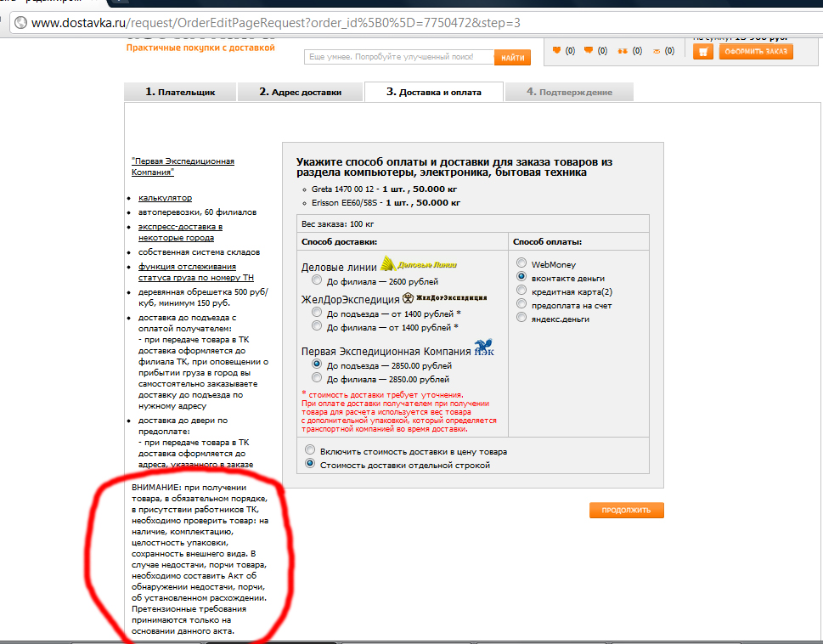Click the first orange tag counter icon

tap(557, 50)
